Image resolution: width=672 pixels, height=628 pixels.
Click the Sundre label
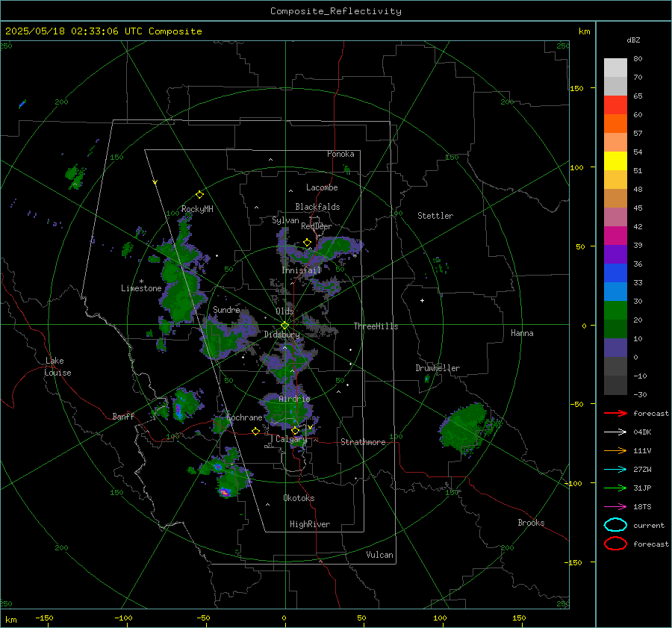coord(226,310)
